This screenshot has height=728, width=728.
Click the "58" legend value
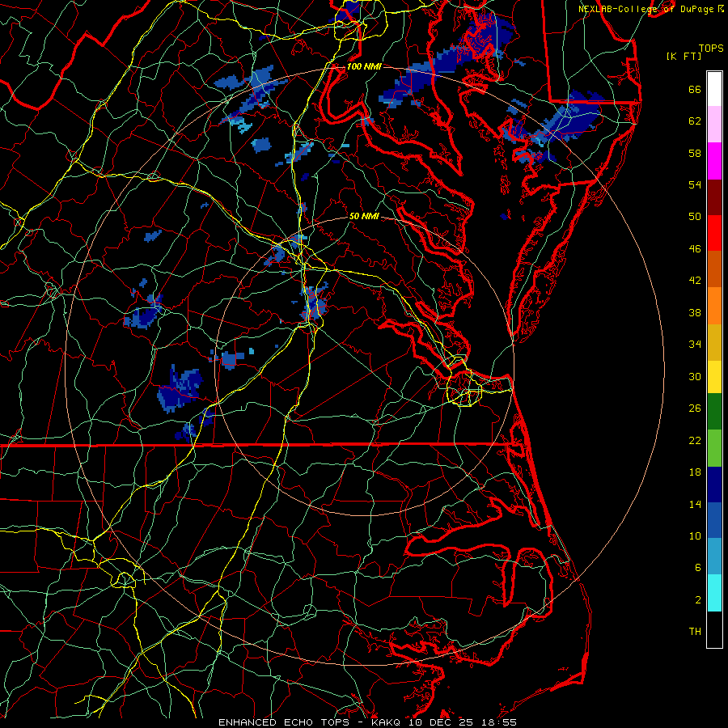[695, 153]
